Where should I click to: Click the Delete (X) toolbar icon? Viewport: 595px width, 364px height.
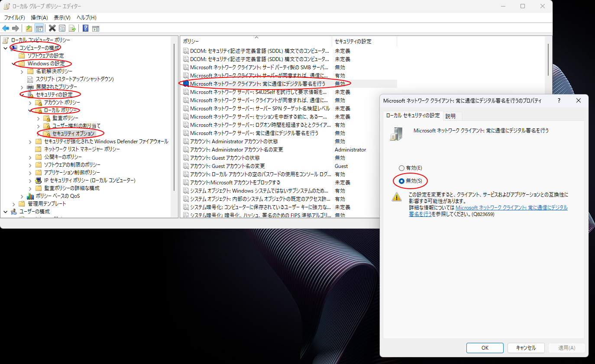tap(51, 28)
